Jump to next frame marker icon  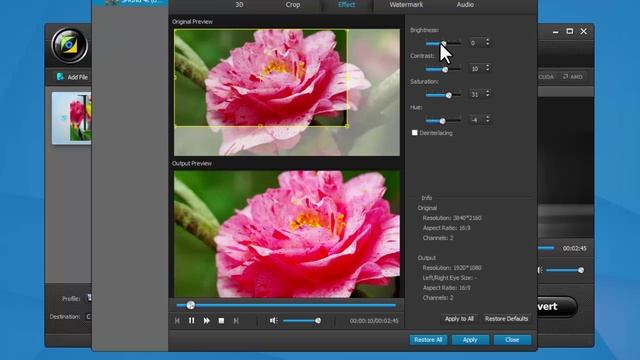(x=236, y=321)
